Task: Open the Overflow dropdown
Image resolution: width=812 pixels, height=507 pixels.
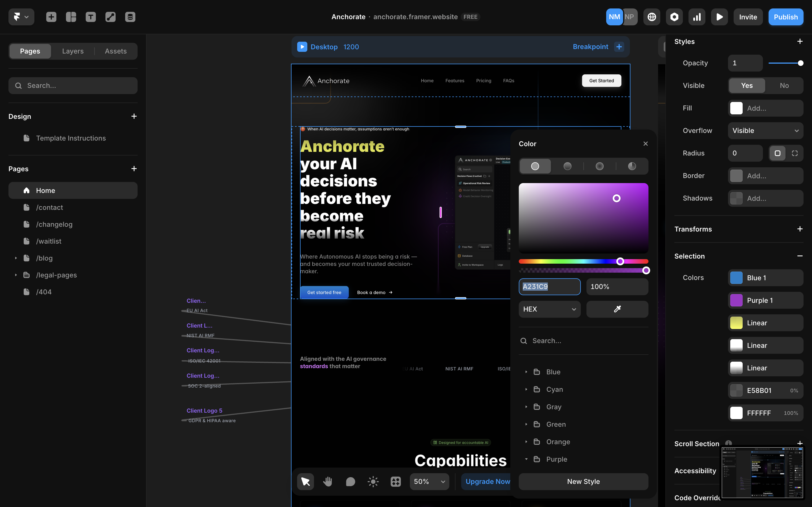Action: click(x=765, y=131)
